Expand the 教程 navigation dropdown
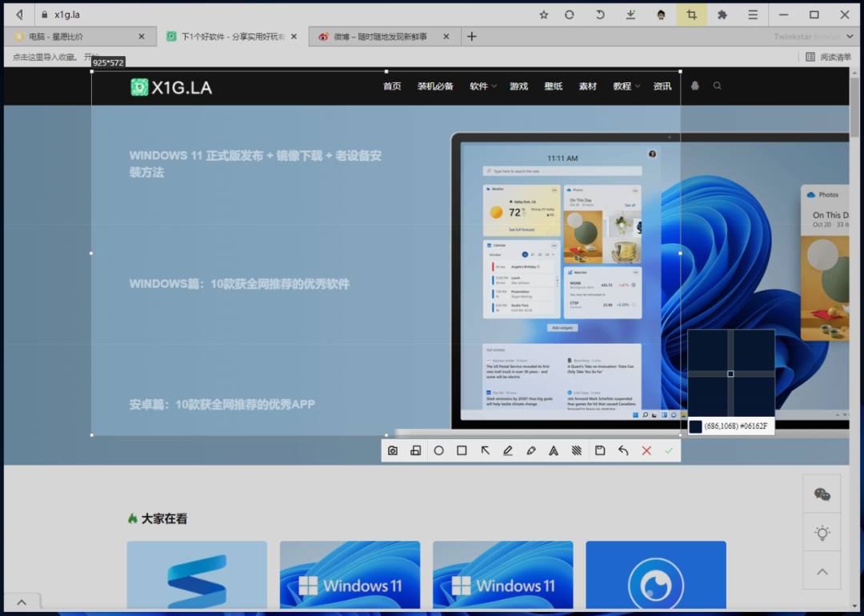This screenshot has height=616, width=864. (626, 86)
